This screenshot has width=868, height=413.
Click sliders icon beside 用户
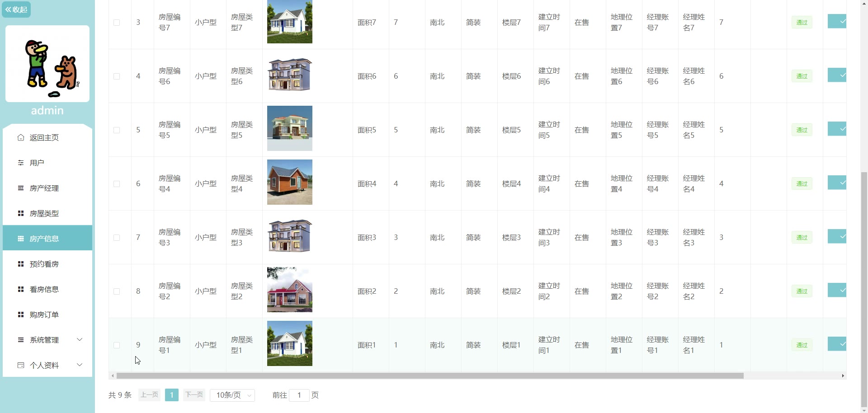21,163
